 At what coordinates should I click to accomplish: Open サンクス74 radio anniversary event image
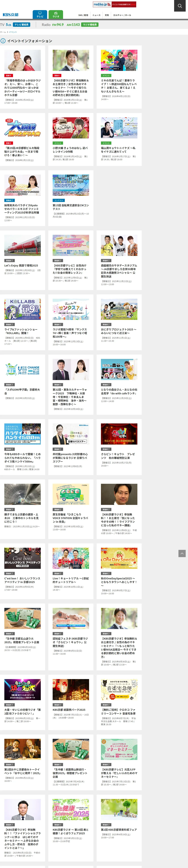point(71,309)
